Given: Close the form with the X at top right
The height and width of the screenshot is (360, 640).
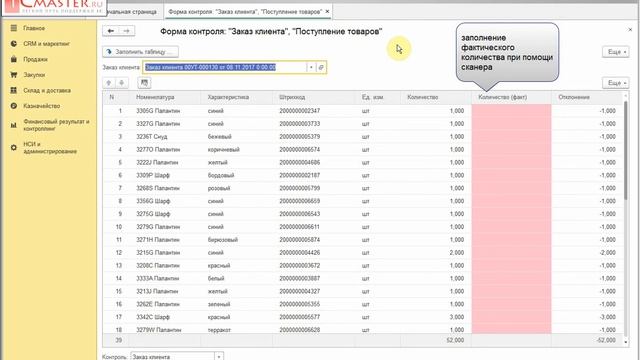Looking at the screenshot, I should 630,29.
